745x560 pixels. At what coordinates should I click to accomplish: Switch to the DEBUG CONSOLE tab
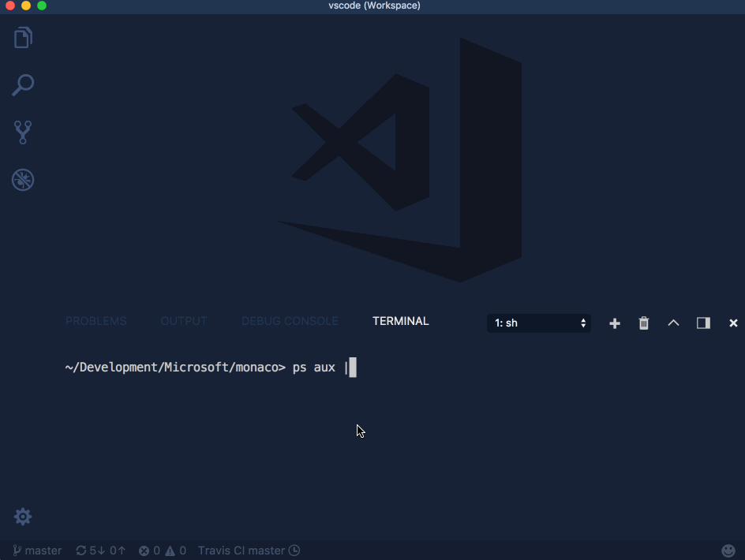coord(290,321)
